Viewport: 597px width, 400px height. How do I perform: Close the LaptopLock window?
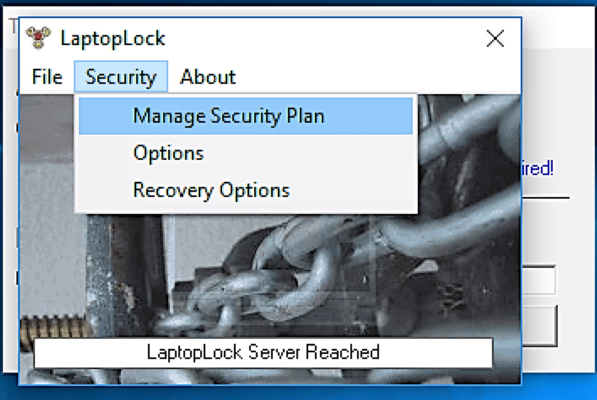pyautogui.click(x=495, y=38)
